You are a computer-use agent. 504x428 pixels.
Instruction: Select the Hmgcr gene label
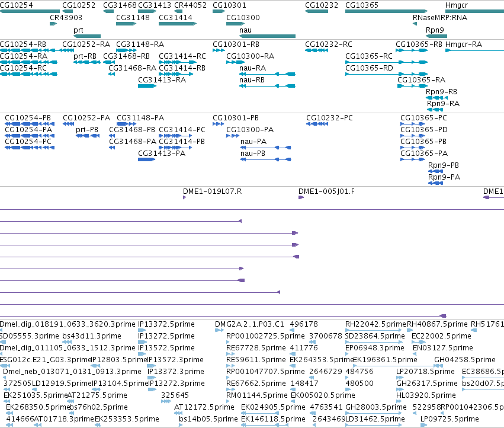tap(457, 5)
